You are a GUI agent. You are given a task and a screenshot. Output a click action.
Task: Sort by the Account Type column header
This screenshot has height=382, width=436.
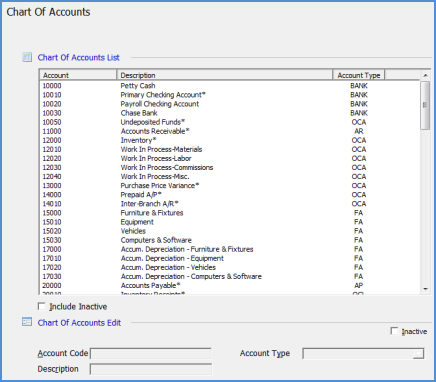pyautogui.click(x=359, y=75)
